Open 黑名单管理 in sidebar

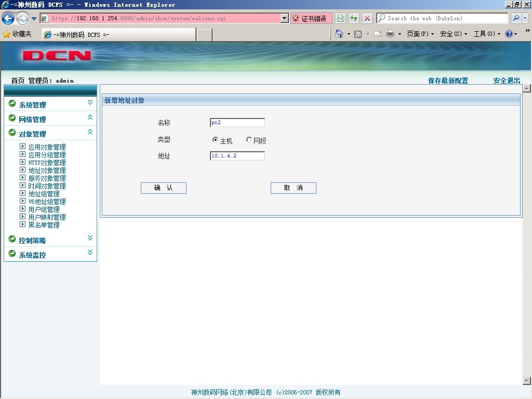(44, 225)
